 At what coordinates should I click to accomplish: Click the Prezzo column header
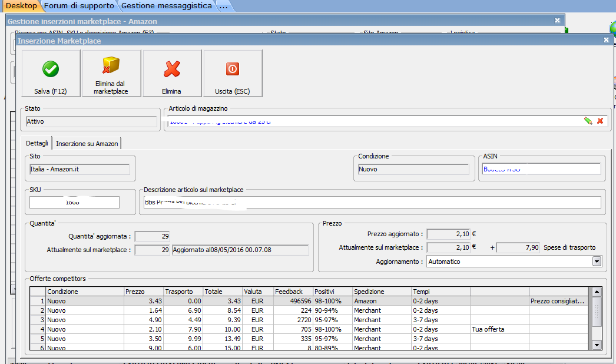pyautogui.click(x=143, y=292)
